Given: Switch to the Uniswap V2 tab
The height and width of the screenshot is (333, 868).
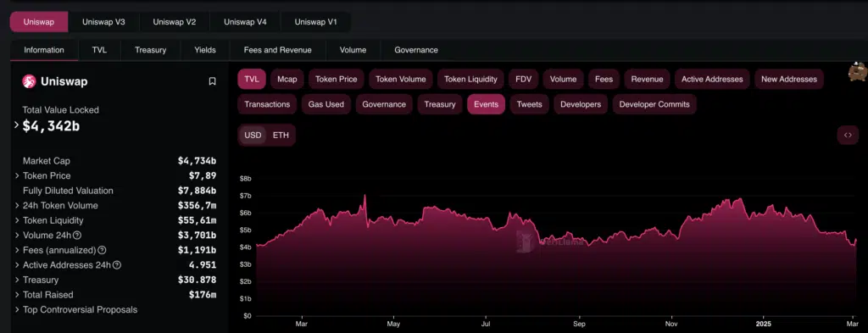Looking at the screenshot, I should point(175,22).
